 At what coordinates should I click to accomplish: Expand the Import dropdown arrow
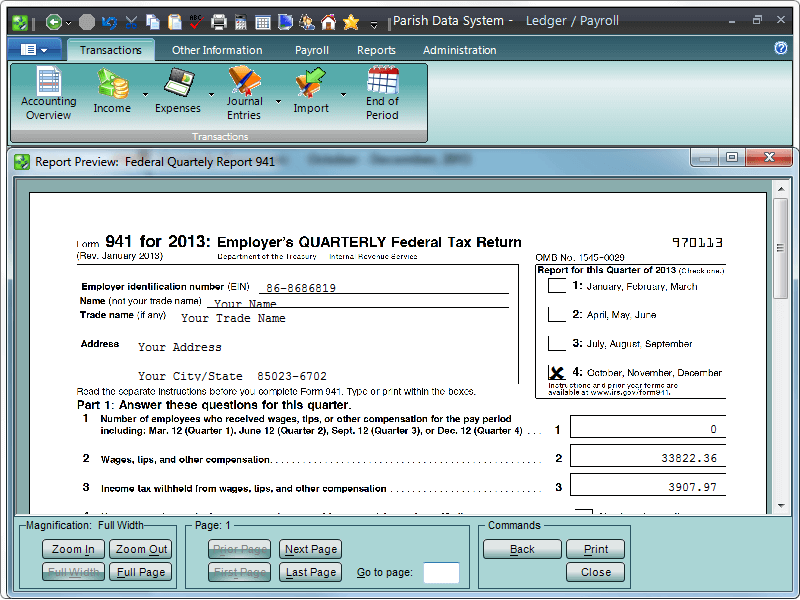tap(343, 94)
